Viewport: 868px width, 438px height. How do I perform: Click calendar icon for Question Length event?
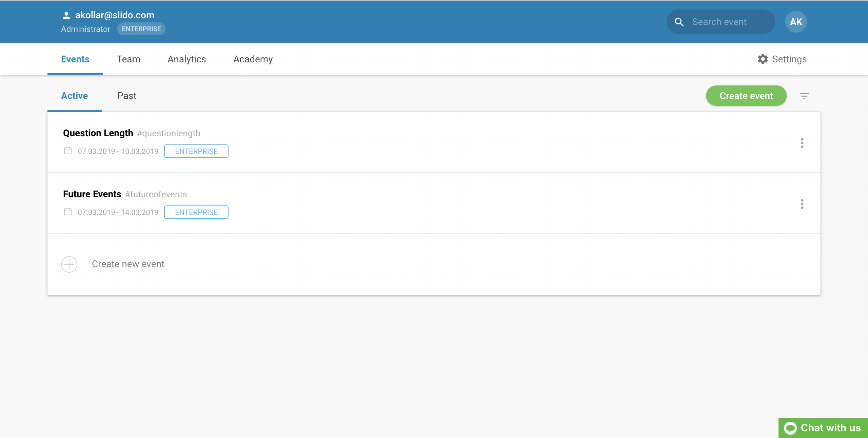pyautogui.click(x=68, y=151)
